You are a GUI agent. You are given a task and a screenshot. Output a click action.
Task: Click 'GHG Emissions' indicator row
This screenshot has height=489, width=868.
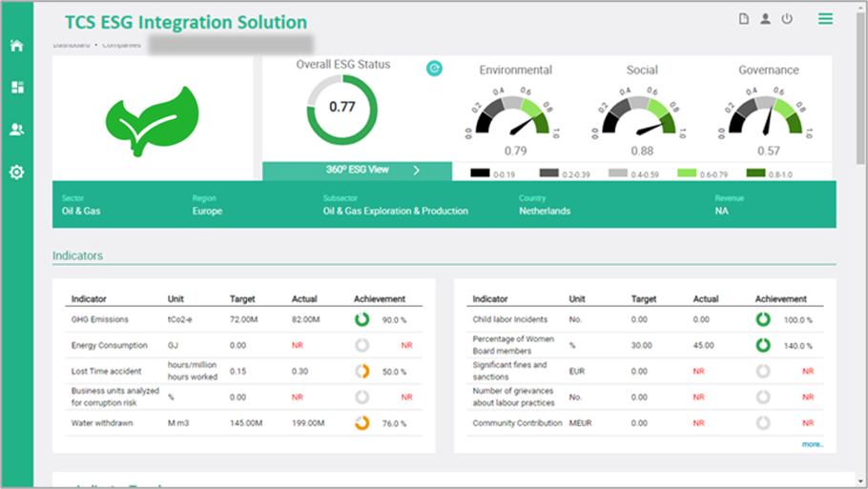(x=243, y=319)
